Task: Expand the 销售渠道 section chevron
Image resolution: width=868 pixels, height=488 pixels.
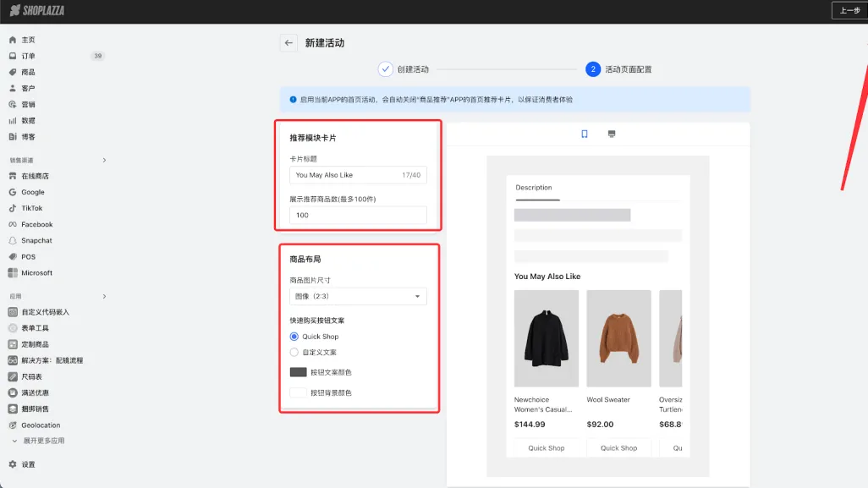Action: (104, 160)
